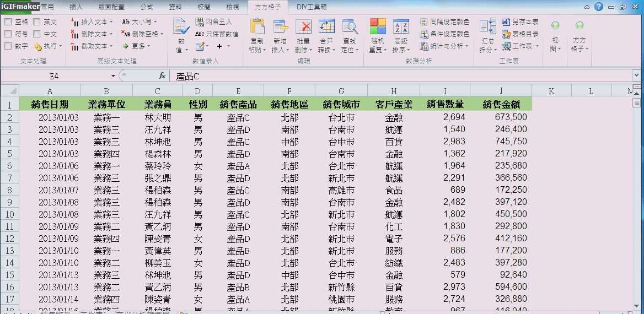Viewport: 644px width, 314px height.
Task: Click the 复制粘贴 clipboard icon
Action: point(257,27)
